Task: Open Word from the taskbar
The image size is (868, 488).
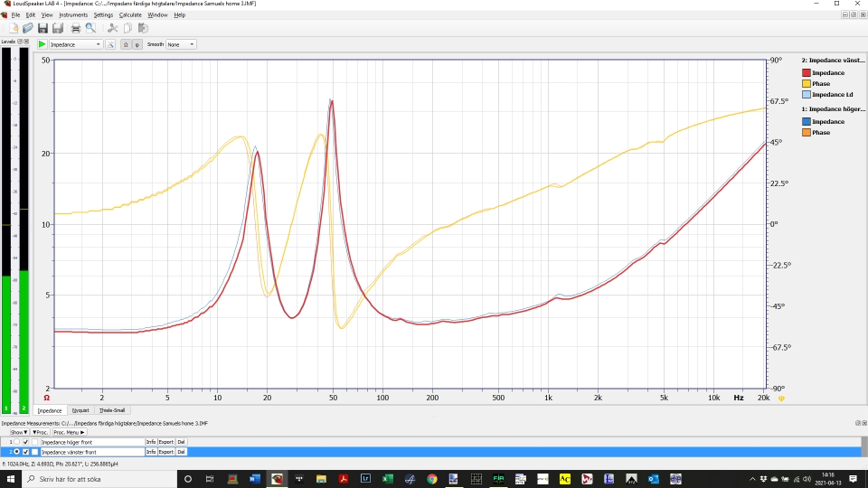Action: point(255,479)
